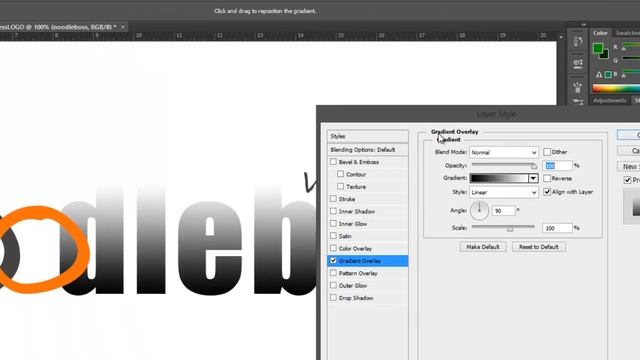Screen dimensions: 640x360
Task: Focus the Opacity percent field
Action: [x=558, y=166]
